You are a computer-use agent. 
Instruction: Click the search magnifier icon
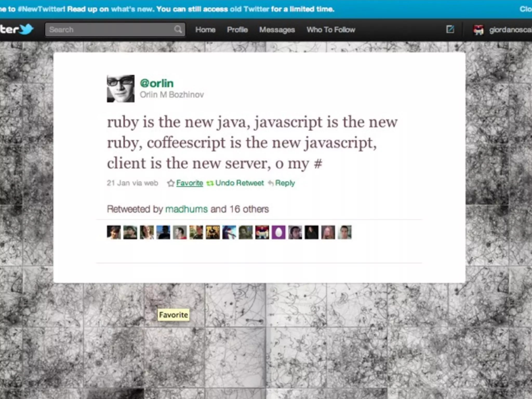pos(178,29)
